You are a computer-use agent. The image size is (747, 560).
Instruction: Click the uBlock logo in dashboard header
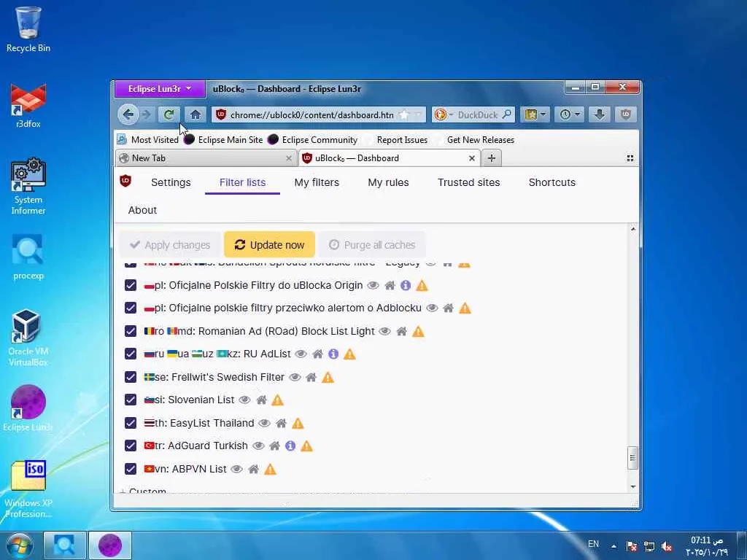click(125, 181)
